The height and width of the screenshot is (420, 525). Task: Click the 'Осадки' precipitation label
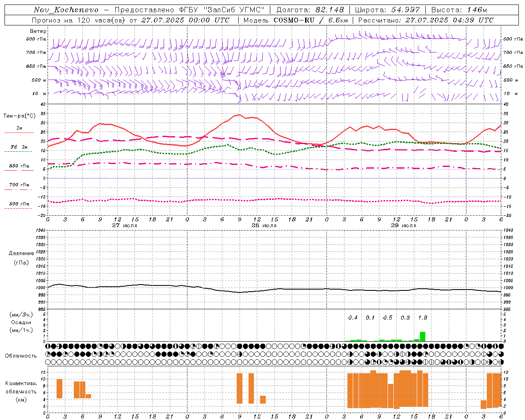point(21,322)
